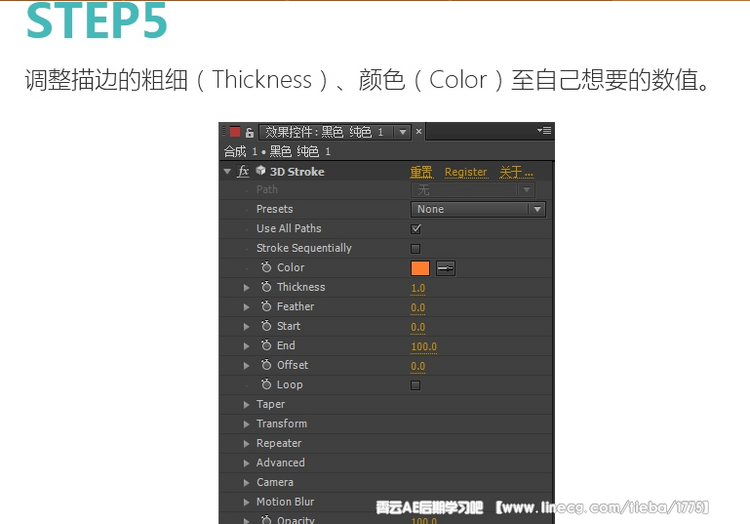750x524 pixels.
Task: Click the Loop stopwatch icon
Action: 266,384
